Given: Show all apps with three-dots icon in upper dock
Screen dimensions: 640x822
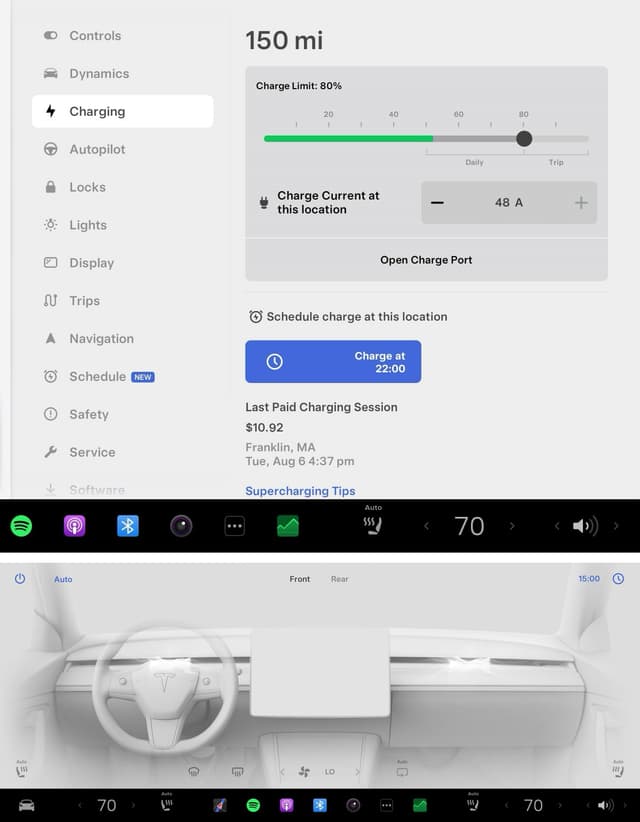Looking at the screenshot, I should click(x=234, y=526).
